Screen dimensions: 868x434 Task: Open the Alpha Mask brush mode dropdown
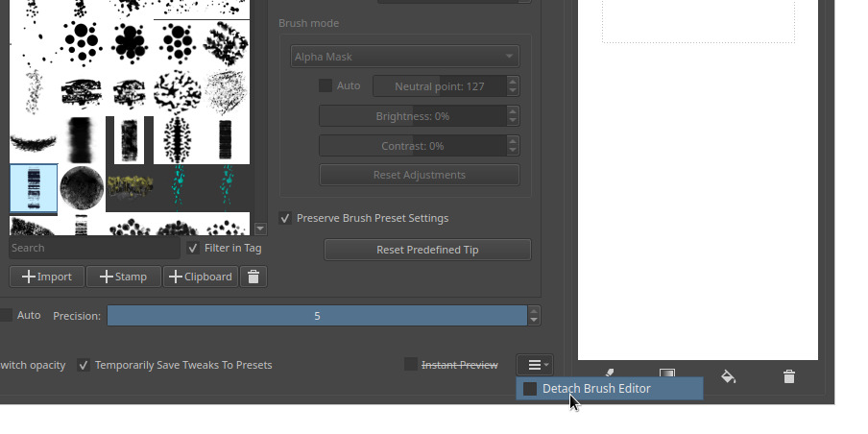click(404, 57)
